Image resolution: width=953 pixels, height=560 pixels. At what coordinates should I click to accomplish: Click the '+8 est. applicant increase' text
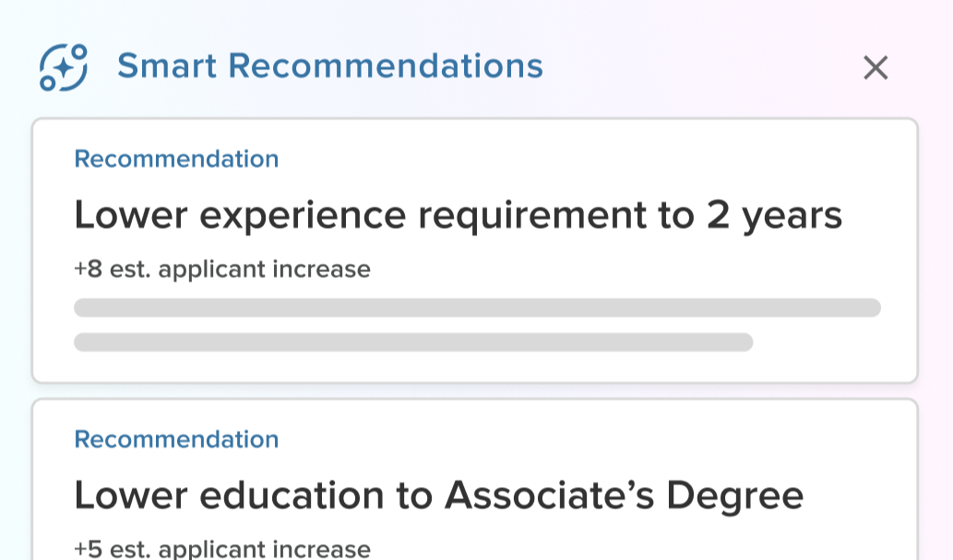221,269
